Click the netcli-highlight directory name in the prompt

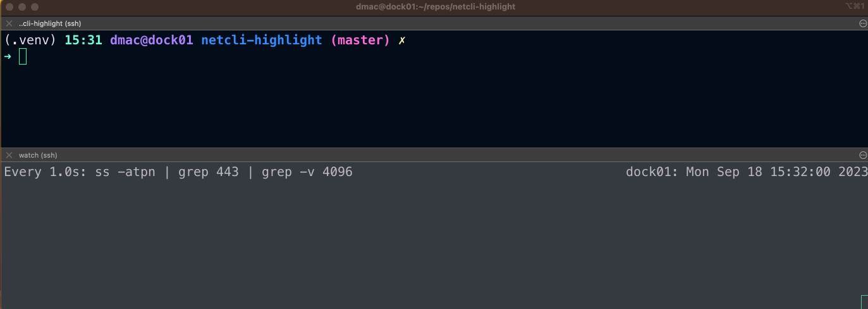click(262, 41)
